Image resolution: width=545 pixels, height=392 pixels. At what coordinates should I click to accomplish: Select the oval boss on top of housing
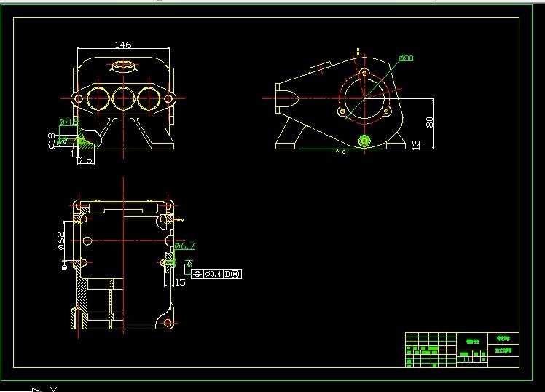pyautogui.click(x=123, y=67)
